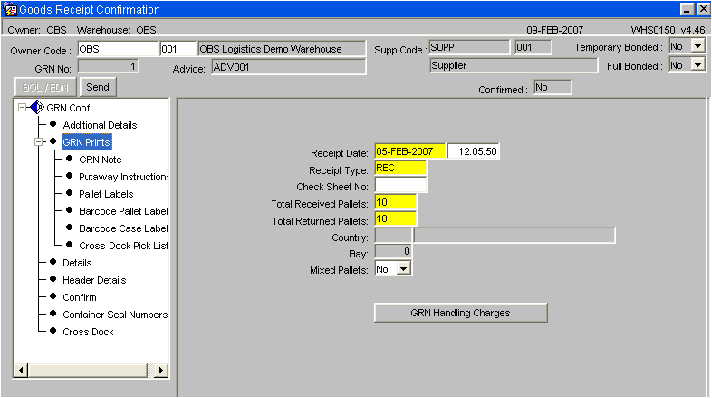This screenshot has width=712, height=398.
Task: Click the GRN No field
Action: coord(108,67)
